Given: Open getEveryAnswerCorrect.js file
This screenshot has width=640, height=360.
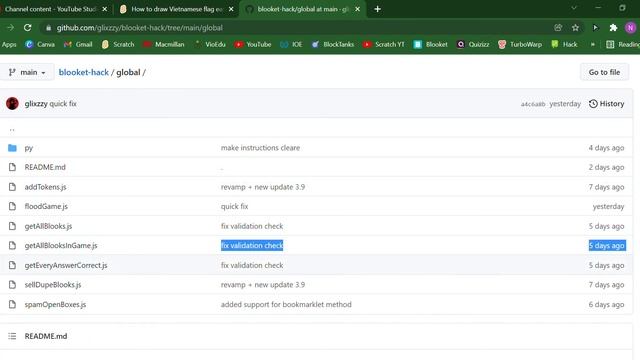Looking at the screenshot, I should click(66, 265).
